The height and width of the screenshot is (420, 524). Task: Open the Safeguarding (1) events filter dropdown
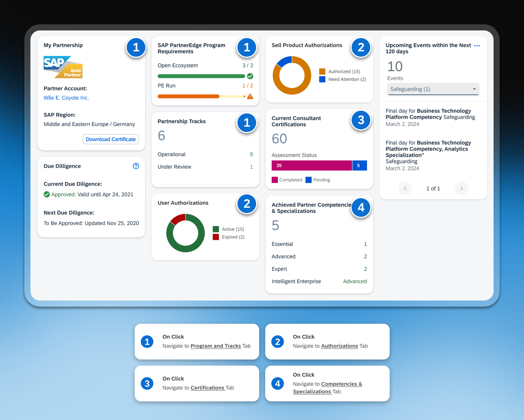tap(433, 89)
